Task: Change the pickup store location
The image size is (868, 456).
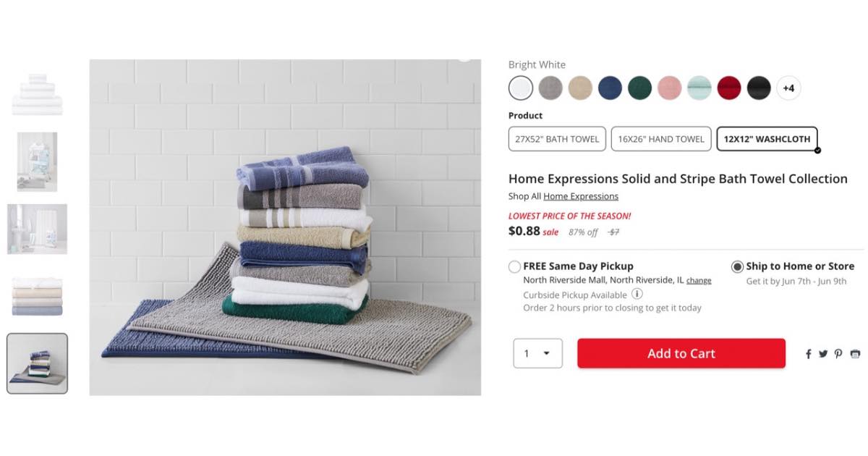Action: coord(699,281)
